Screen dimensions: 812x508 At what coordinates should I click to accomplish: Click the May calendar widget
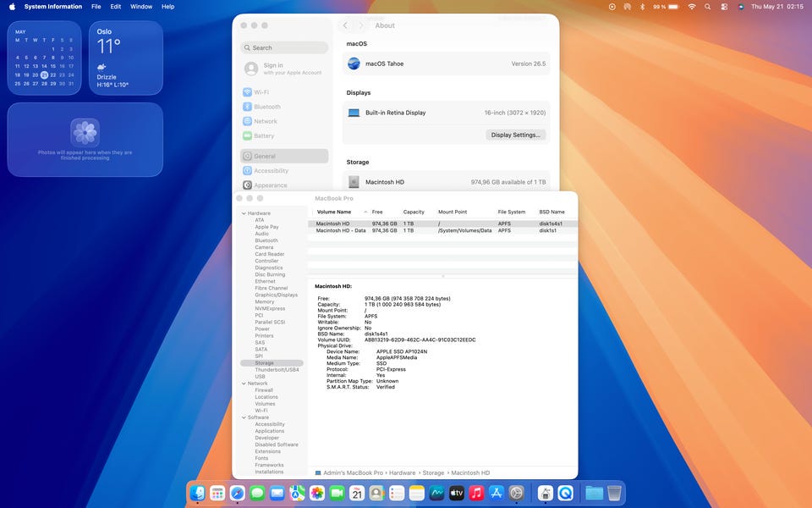coord(44,58)
